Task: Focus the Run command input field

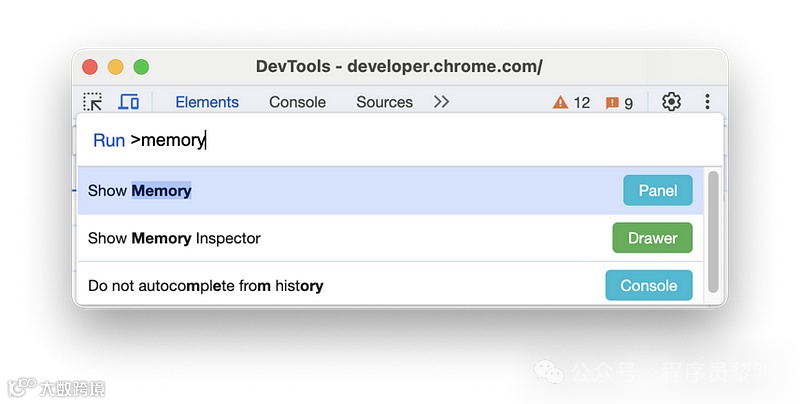Action: tap(400, 140)
